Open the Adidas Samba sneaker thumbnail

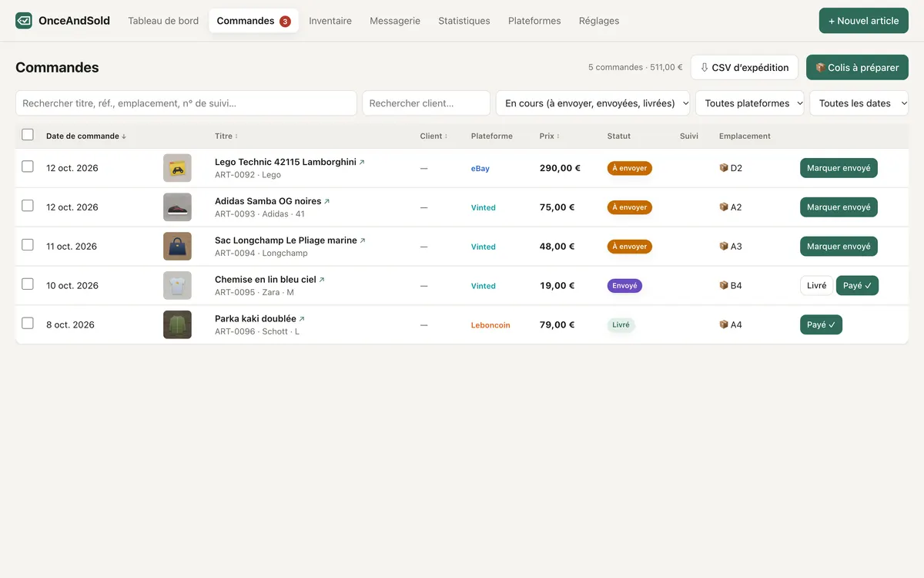177,207
